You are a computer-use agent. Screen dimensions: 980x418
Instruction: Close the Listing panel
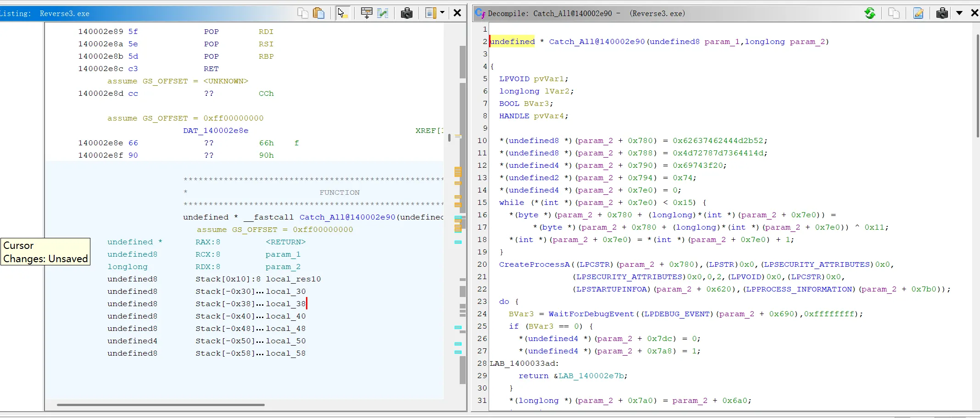click(x=457, y=13)
